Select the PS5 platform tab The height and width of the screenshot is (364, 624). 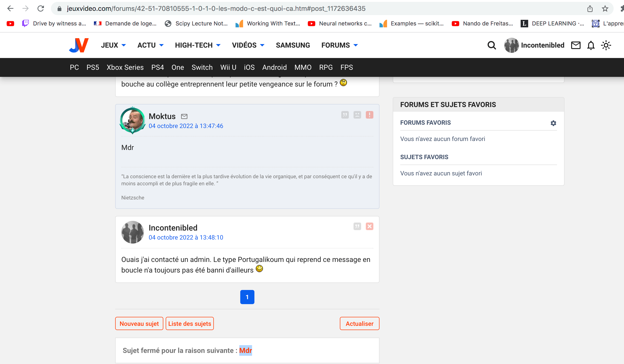point(93,67)
